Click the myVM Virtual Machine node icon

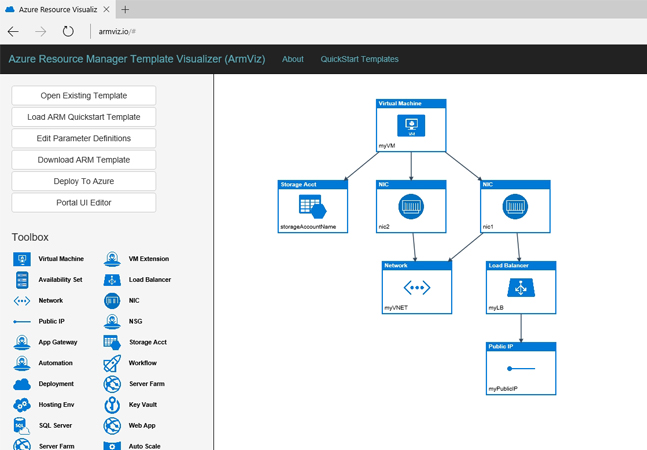coord(411,125)
